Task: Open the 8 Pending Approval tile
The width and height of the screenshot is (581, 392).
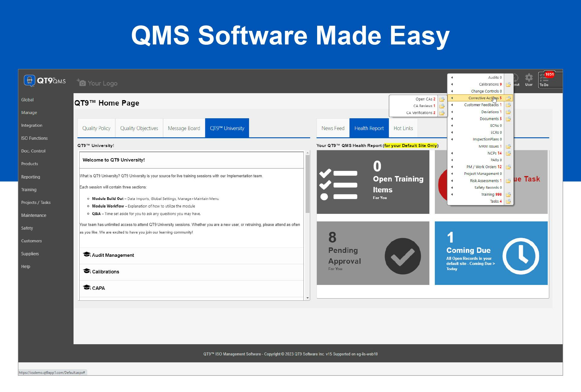Action: (373, 253)
